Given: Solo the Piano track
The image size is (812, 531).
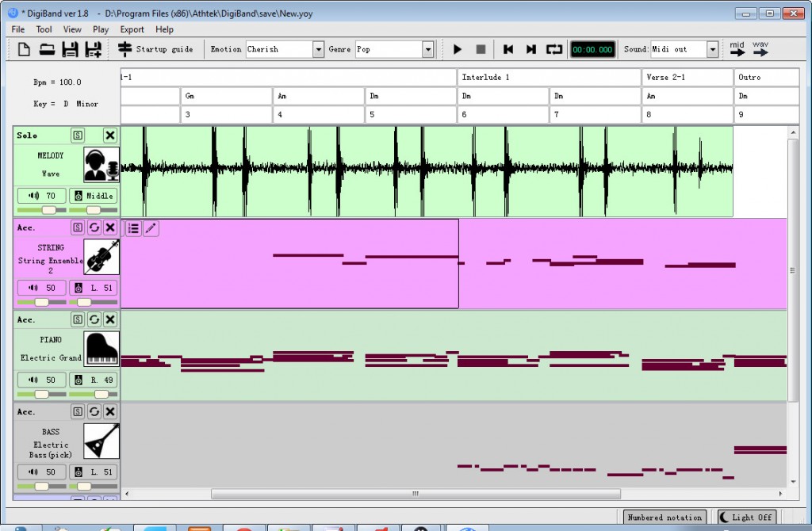Looking at the screenshot, I should 78,320.
